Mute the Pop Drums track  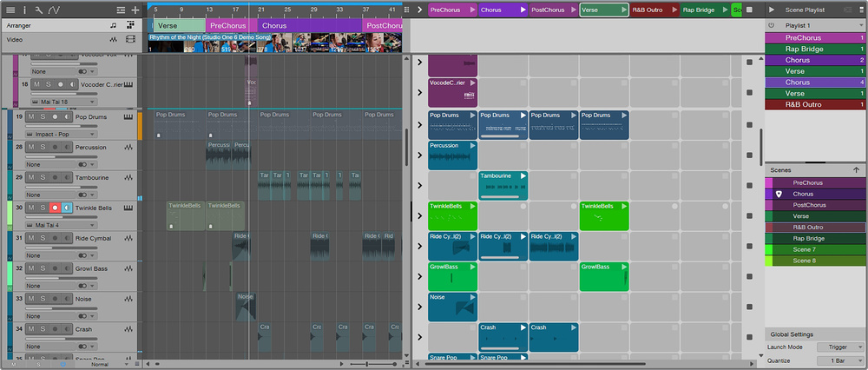pyautogui.click(x=31, y=116)
